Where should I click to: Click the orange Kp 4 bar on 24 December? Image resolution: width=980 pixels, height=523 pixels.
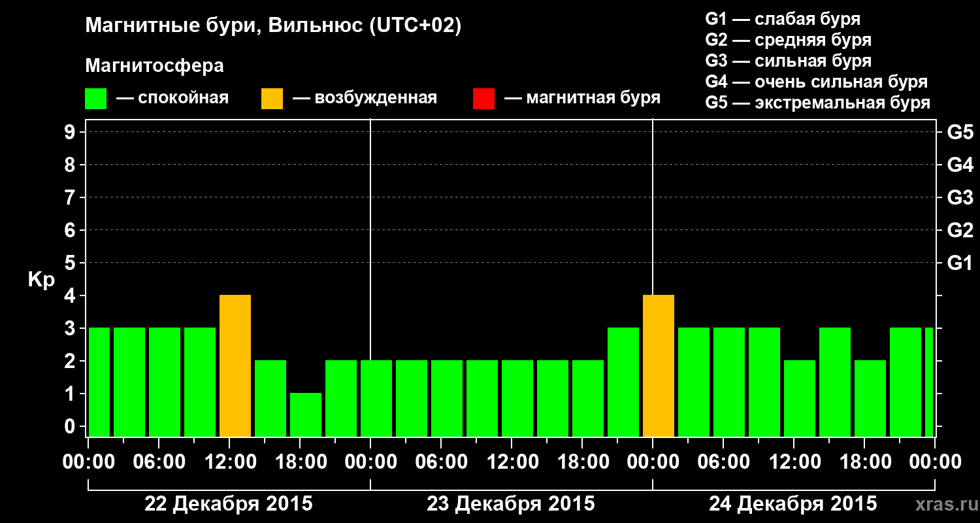659,366
